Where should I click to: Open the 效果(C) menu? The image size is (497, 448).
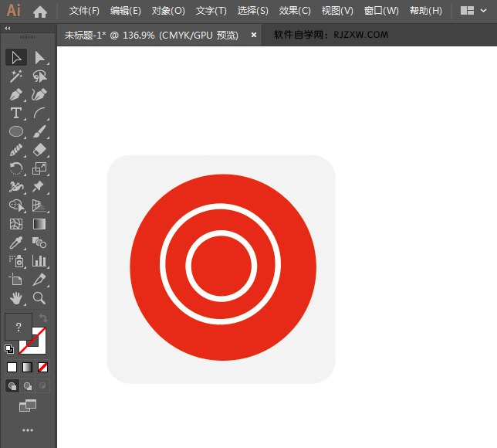click(295, 11)
